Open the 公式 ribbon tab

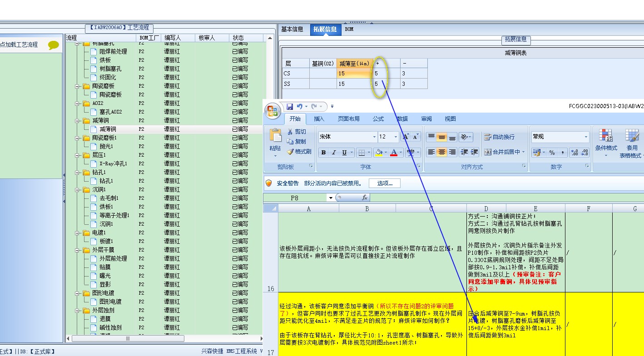(x=378, y=119)
